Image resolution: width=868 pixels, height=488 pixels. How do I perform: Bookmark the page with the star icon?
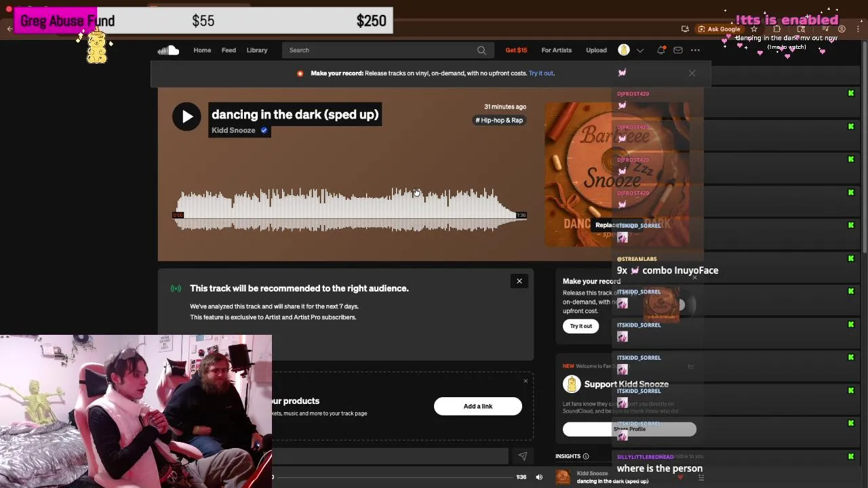pos(753,29)
